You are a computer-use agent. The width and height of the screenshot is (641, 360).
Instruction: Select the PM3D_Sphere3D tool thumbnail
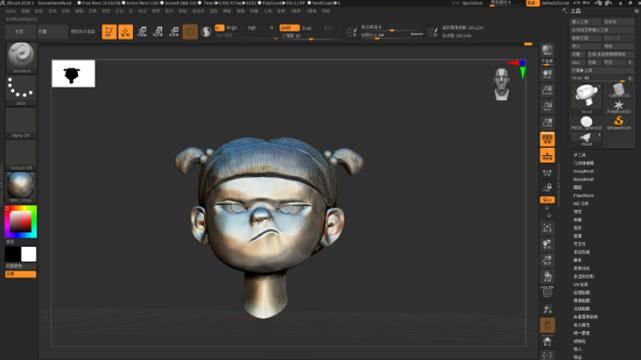[586, 123]
